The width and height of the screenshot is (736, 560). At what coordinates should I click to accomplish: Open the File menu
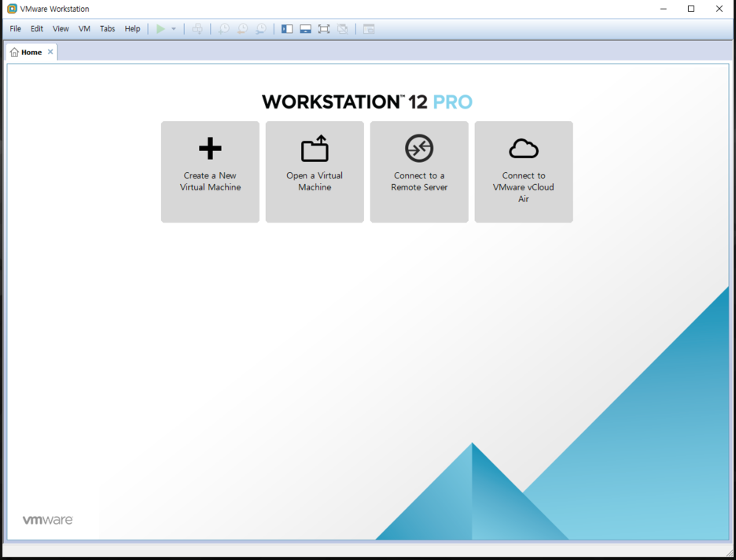16,28
